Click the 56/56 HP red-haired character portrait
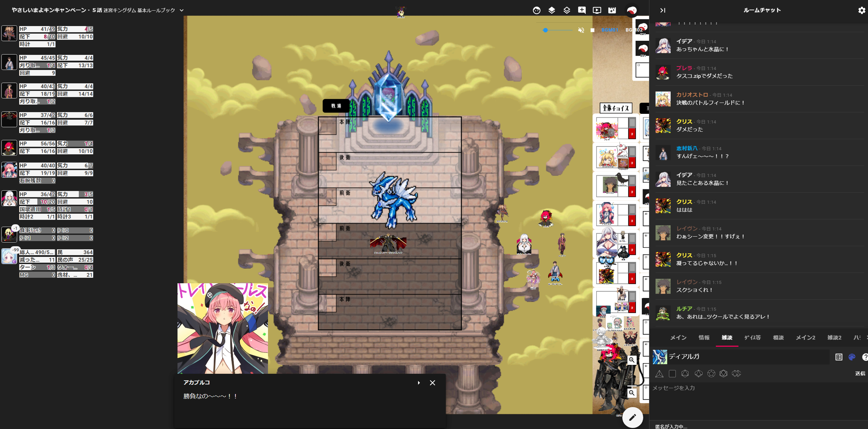This screenshot has height=429, width=868. [x=9, y=147]
